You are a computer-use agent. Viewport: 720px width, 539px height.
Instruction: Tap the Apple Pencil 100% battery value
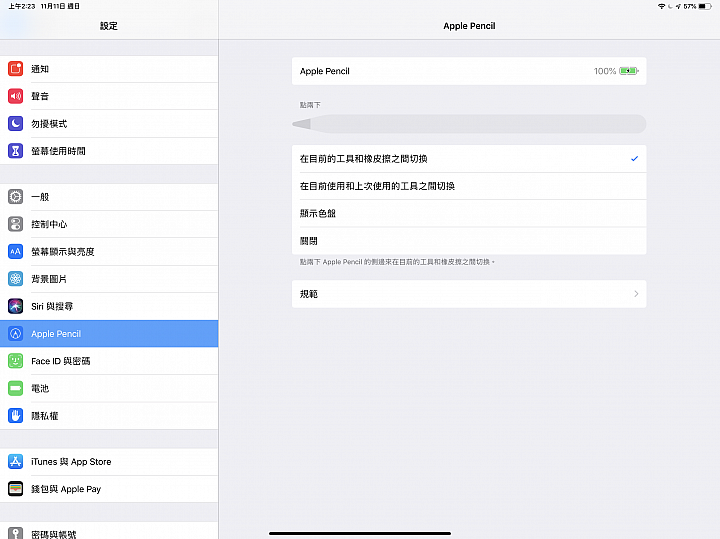[605, 71]
